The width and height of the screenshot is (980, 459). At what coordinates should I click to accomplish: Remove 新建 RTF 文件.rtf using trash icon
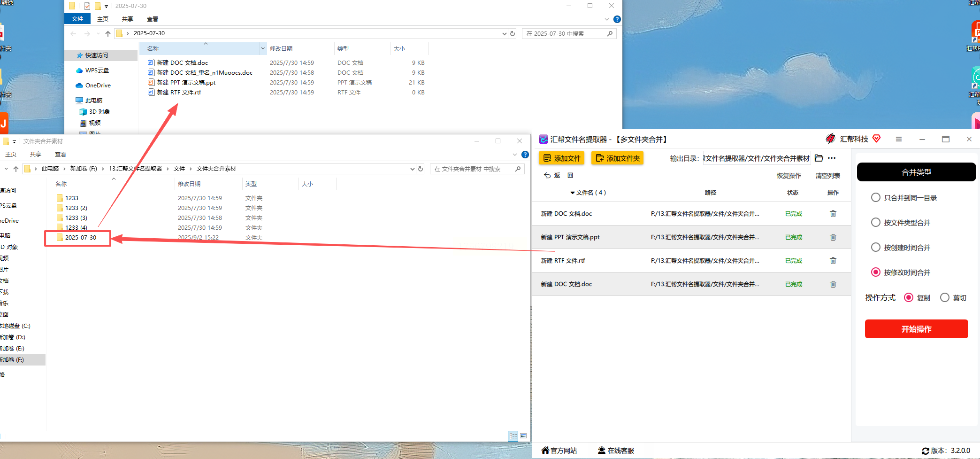pos(833,261)
